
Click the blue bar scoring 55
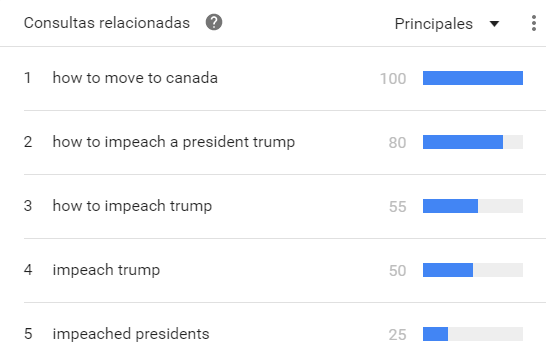coord(450,206)
